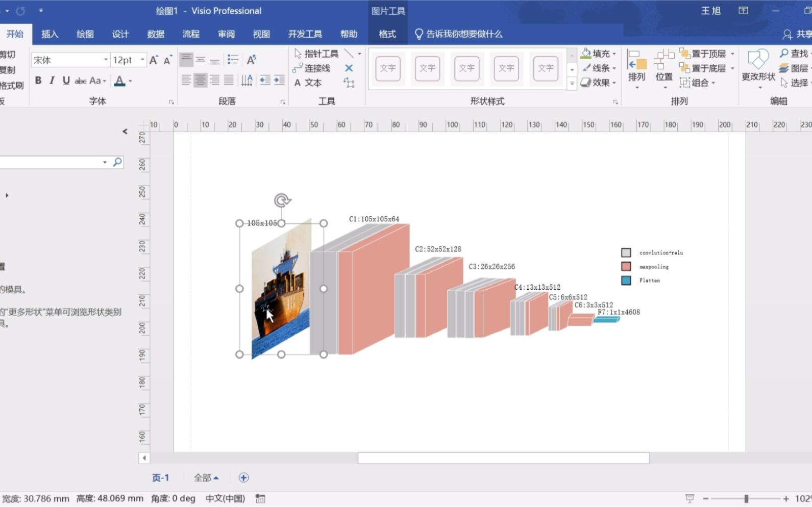
Task: Expand the change case (Aa) menu
Action: coord(97,81)
